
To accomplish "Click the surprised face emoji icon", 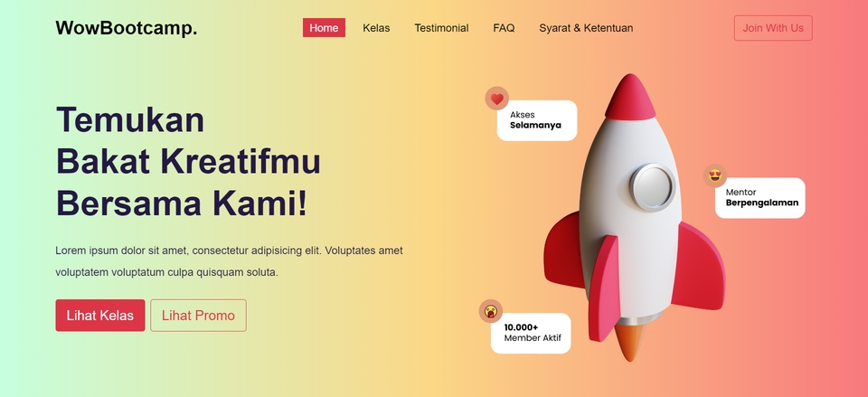I will click(x=490, y=311).
